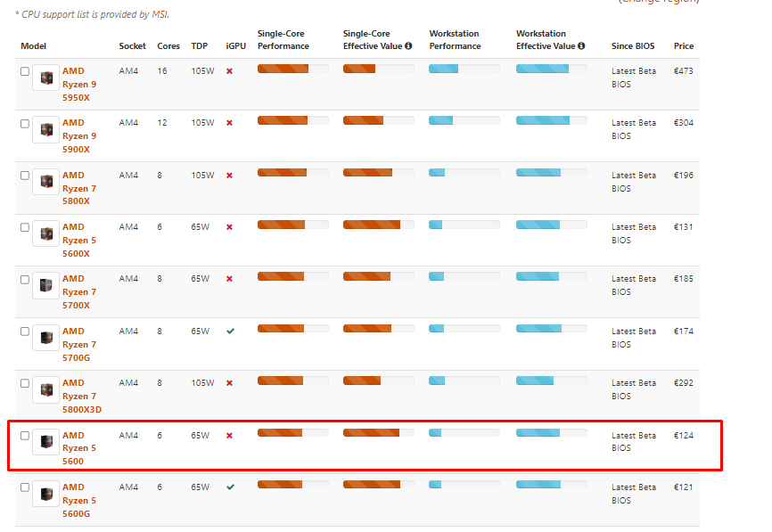Check the AMD Ryzen 5 5600G checkbox
This screenshot has height=532, width=772.
coord(25,487)
